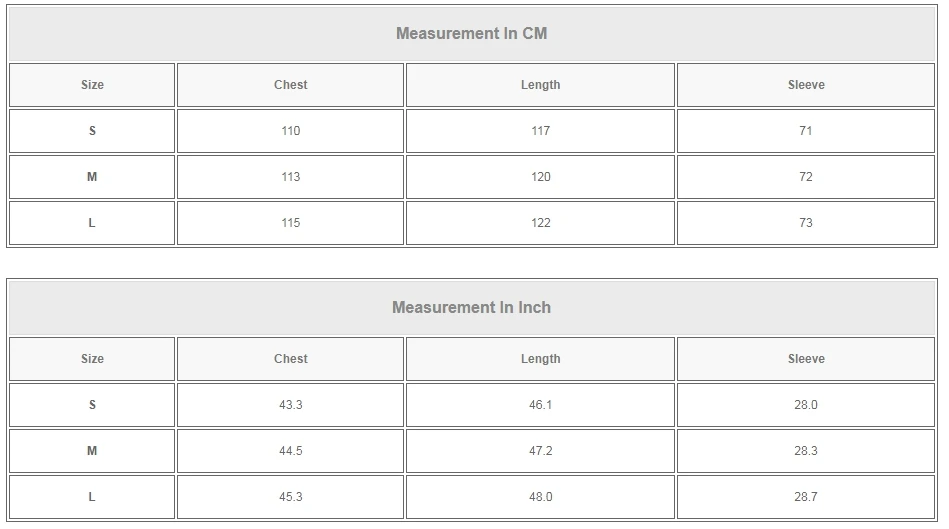Click the chest value 110 cell
This screenshot has width=949, height=529.
[x=291, y=131]
